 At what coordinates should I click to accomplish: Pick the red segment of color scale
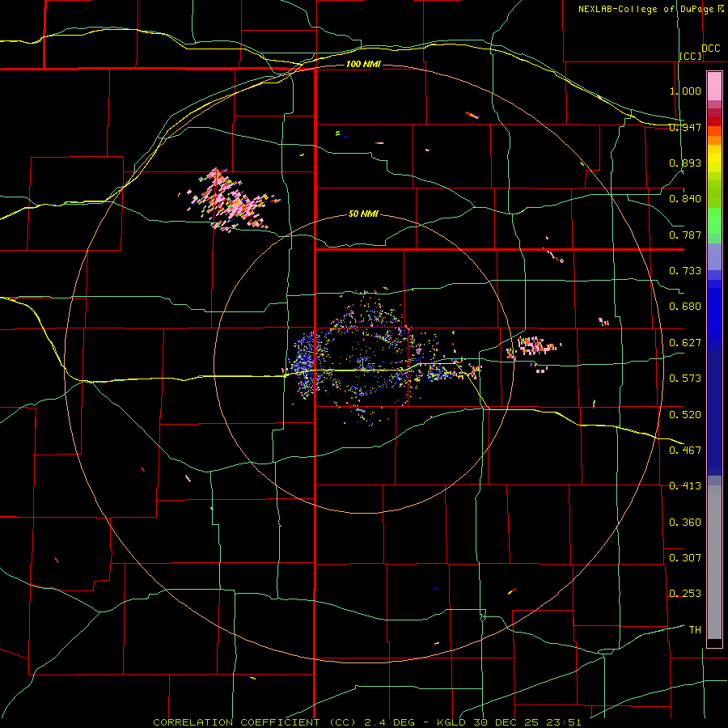coord(714,121)
